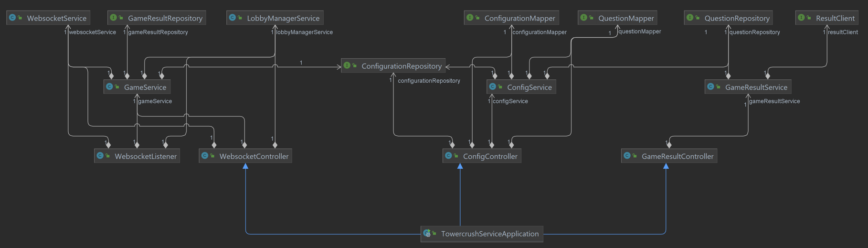Click the ConfigController class icon
The height and width of the screenshot is (248, 868).
448,156
